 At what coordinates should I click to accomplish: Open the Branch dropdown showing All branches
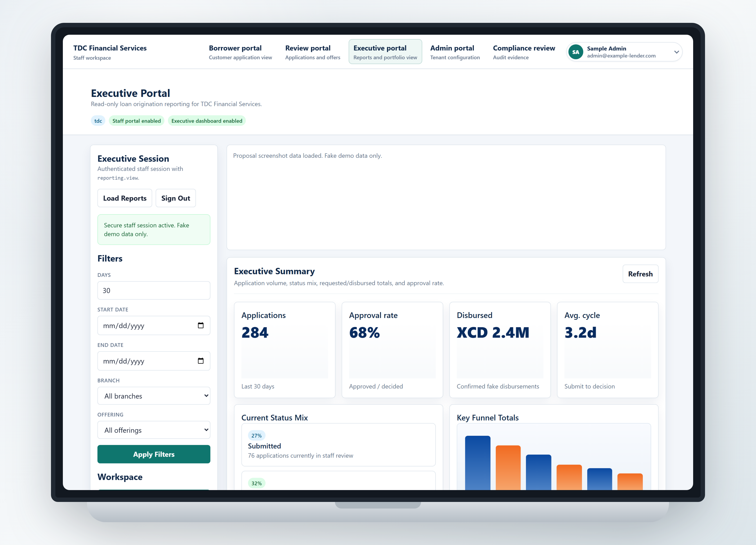pyautogui.click(x=154, y=396)
